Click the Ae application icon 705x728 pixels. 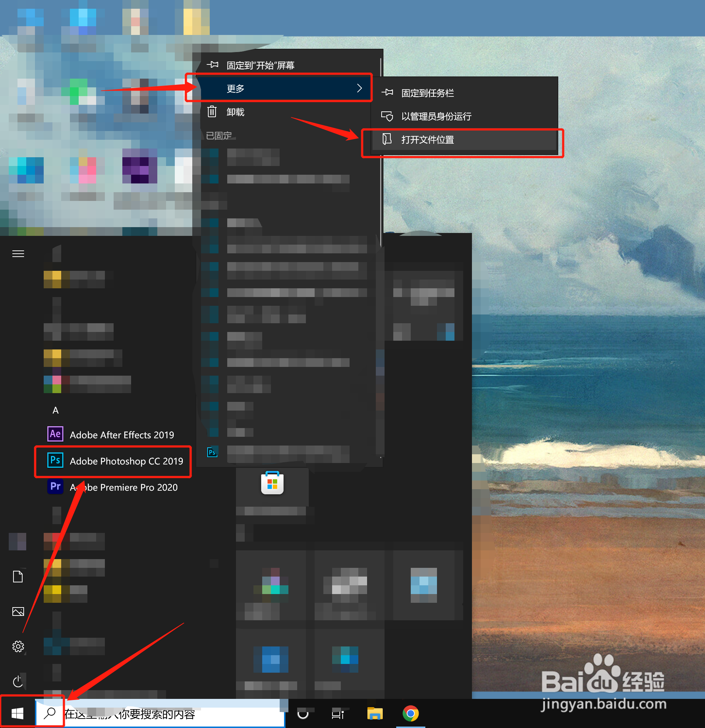point(55,434)
